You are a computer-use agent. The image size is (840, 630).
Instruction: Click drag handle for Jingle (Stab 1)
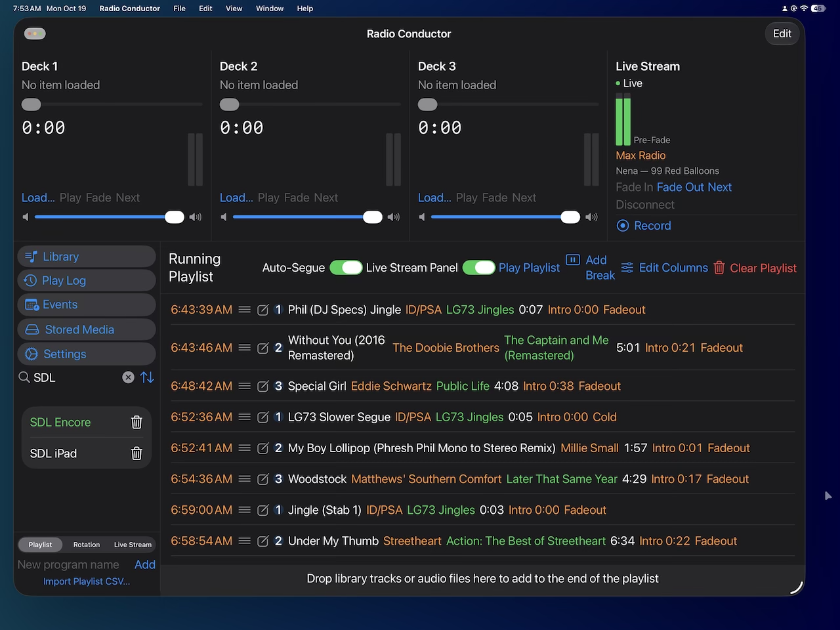[x=245, y=510]
